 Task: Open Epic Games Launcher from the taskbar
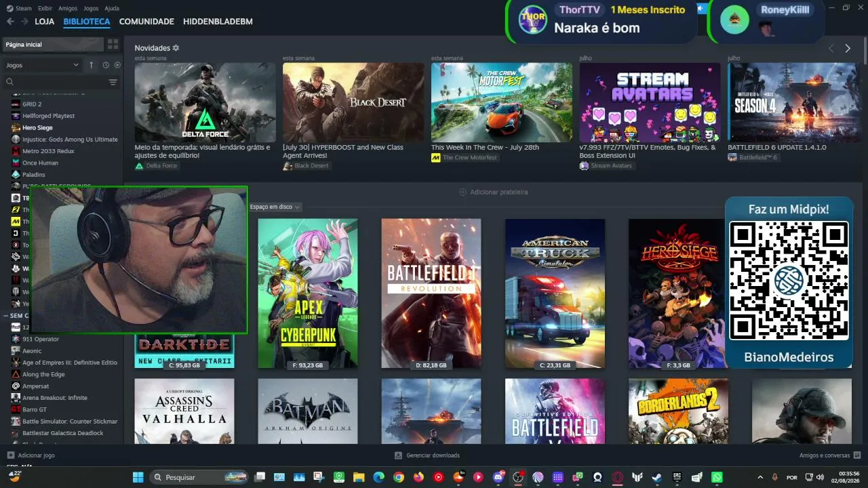[x=677, y=477]
